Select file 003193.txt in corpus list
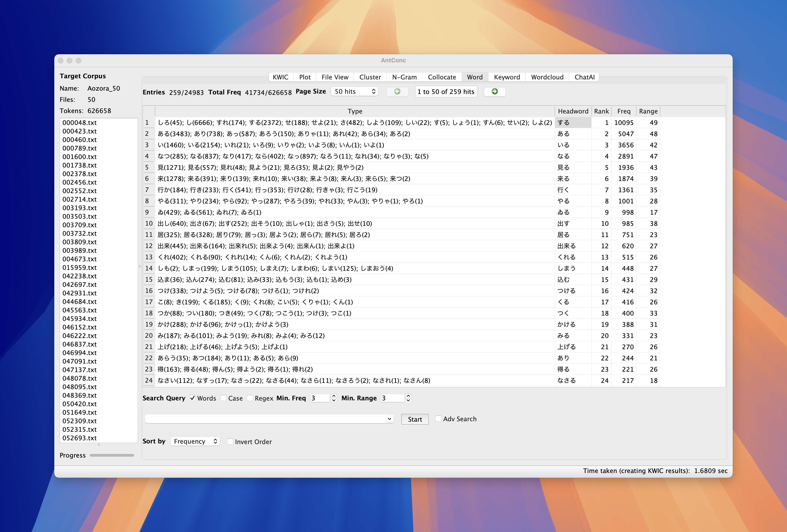787x532 pixels. tap(80, 208)
